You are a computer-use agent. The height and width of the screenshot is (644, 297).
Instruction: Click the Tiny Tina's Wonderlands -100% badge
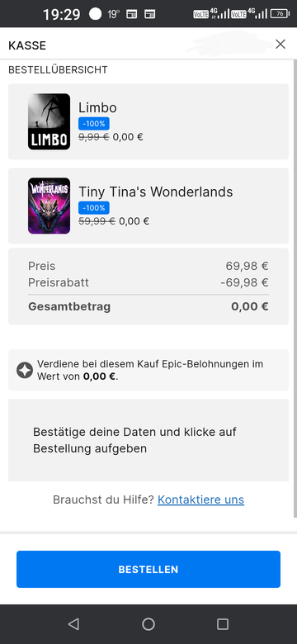tap(94, 208)
